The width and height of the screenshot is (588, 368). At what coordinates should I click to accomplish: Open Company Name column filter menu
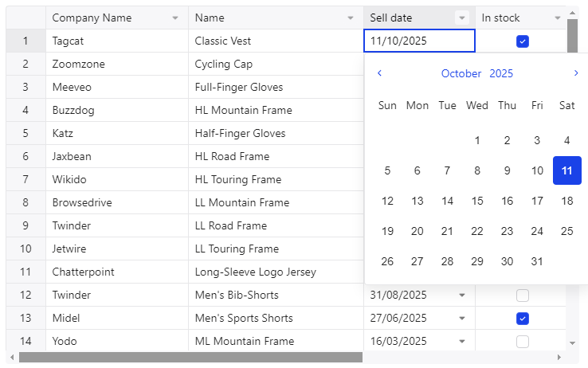175,18
